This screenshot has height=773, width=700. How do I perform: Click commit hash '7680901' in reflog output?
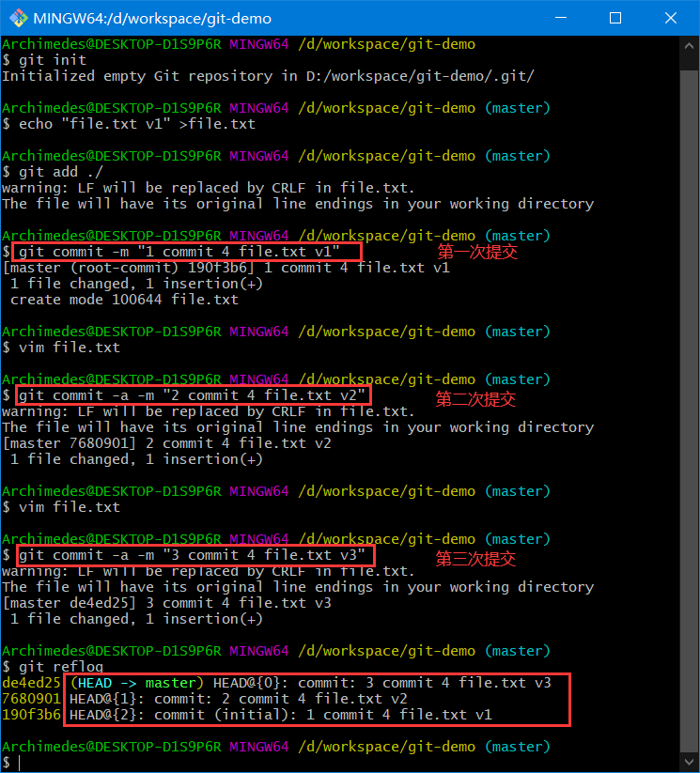click(31, 699)
